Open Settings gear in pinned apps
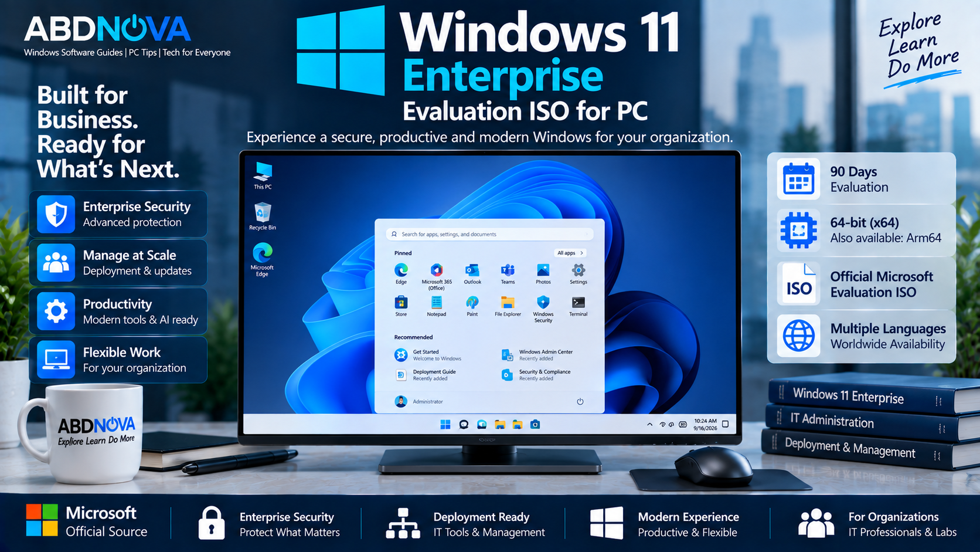Image resolution: width=980 pixels, height=552 pixels. click(x=579, y=273)
